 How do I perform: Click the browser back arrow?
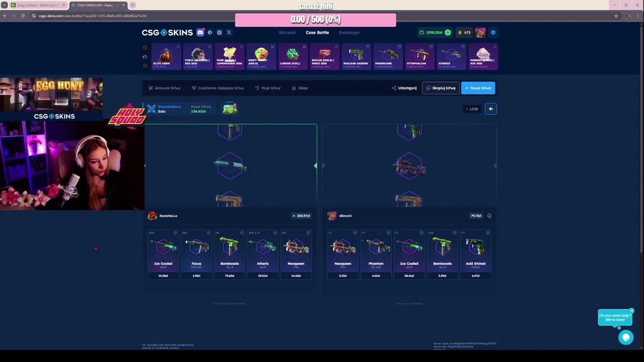5,16
